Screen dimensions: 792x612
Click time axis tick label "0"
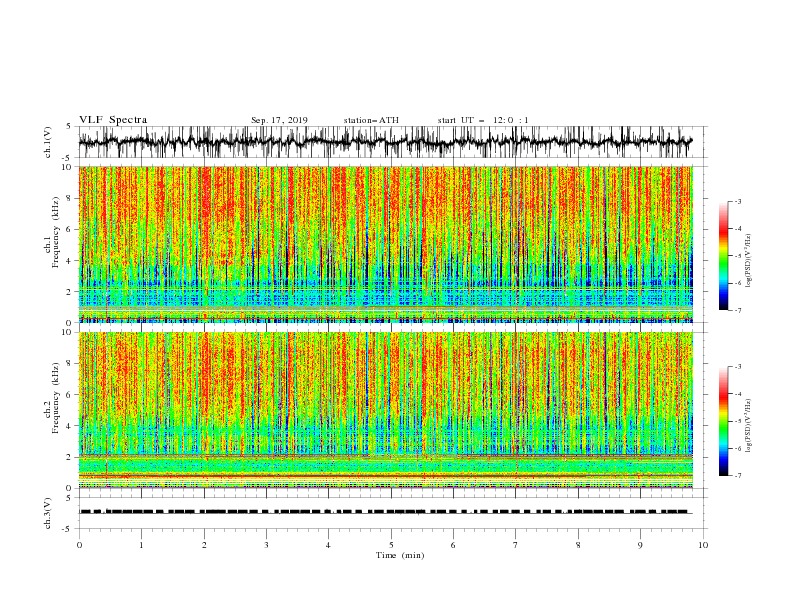79,545
